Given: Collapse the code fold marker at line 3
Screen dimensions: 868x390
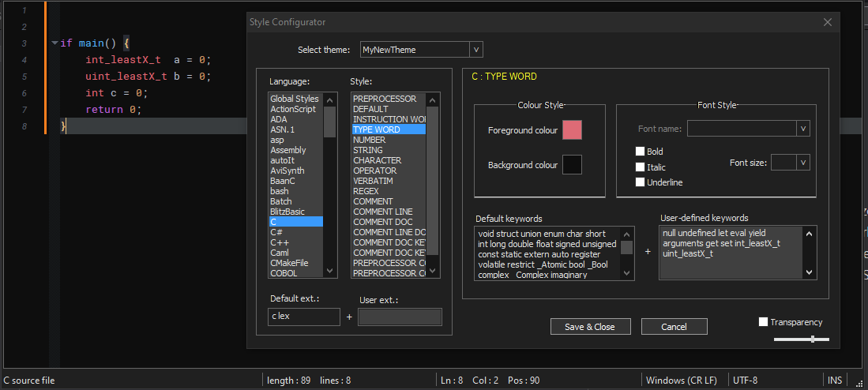Looking at the screenshot, I should pyautogui.click(x=54, y=43).
